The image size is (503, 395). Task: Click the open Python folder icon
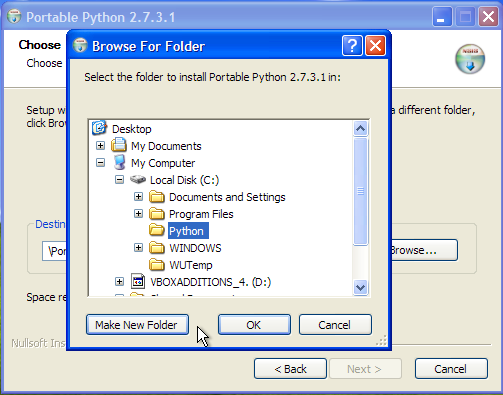157,230
